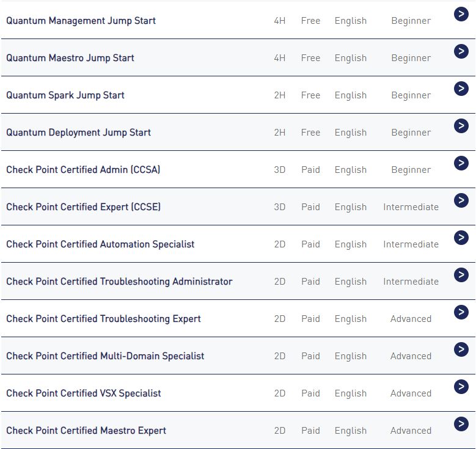Click 2D duration in Troubleshooting Administrator row

pyautogui.click(x=280, y=282)
